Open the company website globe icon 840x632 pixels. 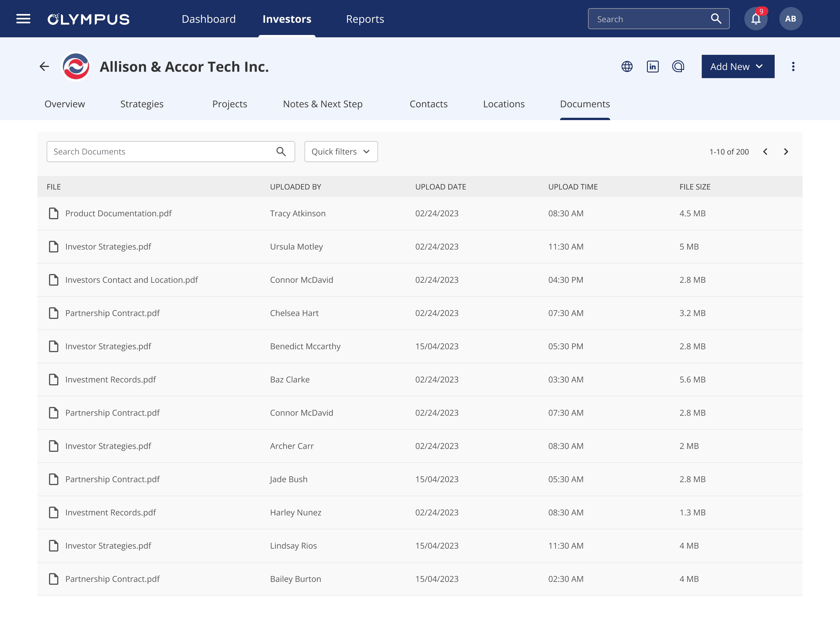626,66
